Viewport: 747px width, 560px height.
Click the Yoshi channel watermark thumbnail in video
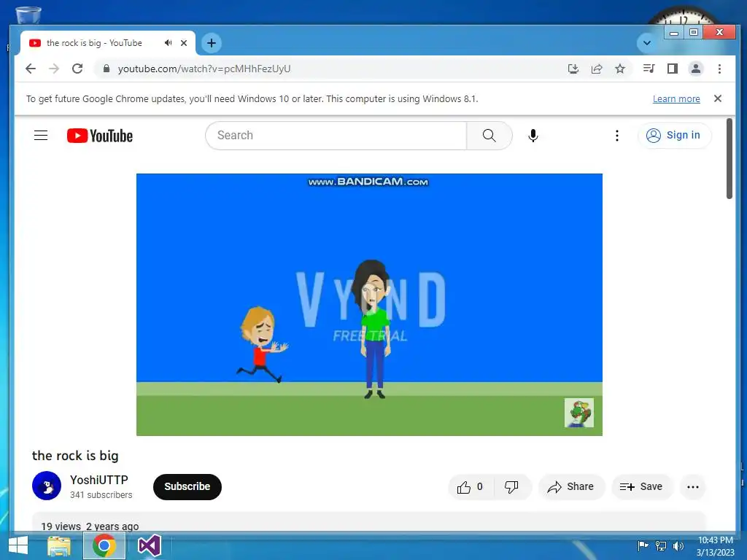click(x=578, y=413)
